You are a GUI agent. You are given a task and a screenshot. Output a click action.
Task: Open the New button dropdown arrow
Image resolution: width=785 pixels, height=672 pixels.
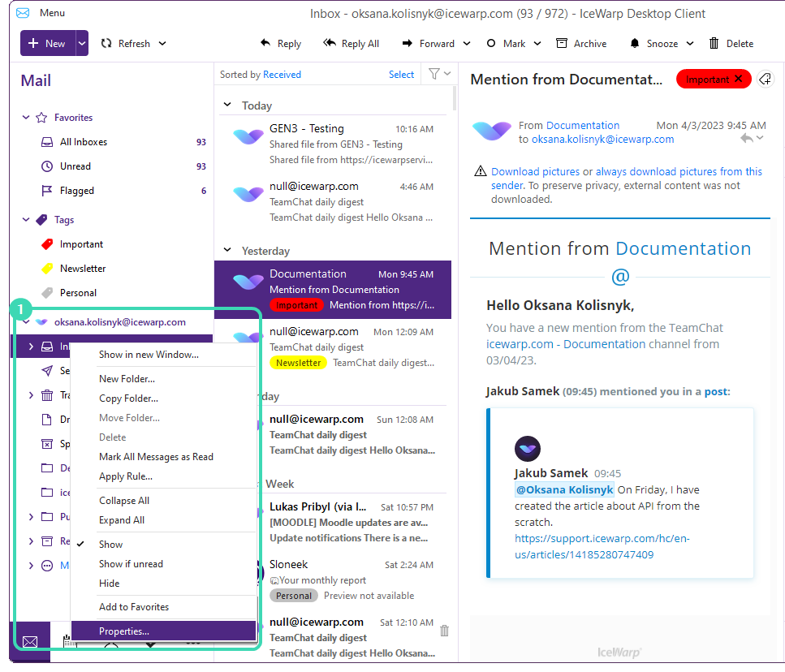pos(82,44)
